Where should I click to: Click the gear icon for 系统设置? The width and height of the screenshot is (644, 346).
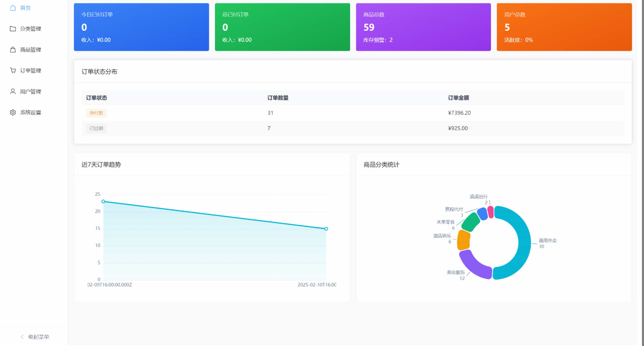click(x=13, y=112)
